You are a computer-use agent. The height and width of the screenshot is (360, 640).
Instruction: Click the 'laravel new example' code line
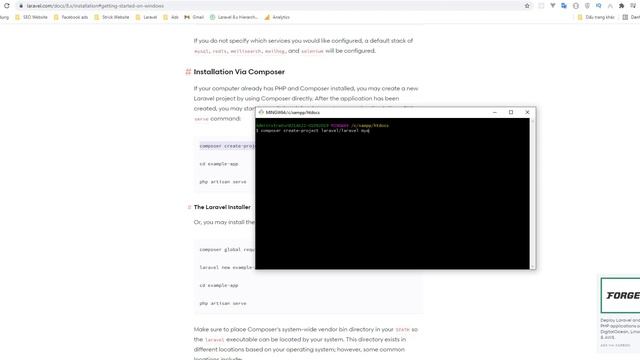(x=227, y=268)
